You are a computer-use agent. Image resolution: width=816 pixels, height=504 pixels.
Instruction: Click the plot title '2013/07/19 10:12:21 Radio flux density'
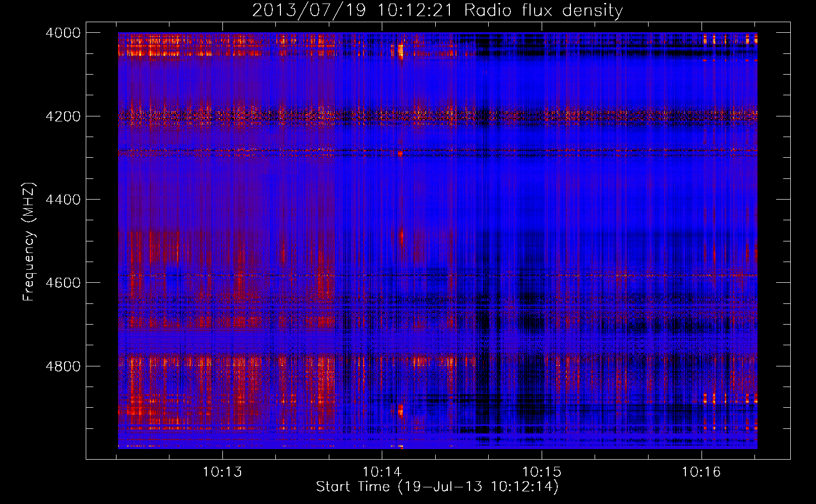(438, 10)
